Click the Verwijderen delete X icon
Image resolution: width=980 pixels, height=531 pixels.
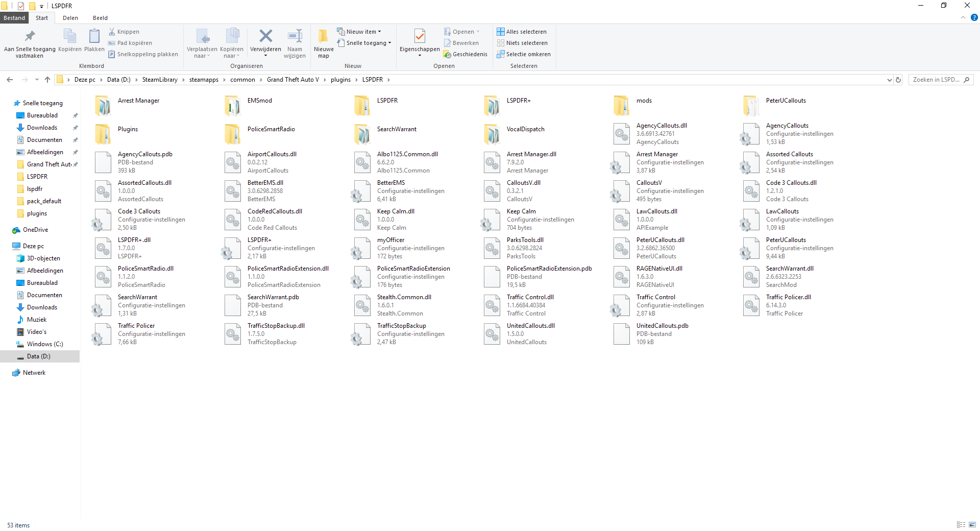coord(265,36)
